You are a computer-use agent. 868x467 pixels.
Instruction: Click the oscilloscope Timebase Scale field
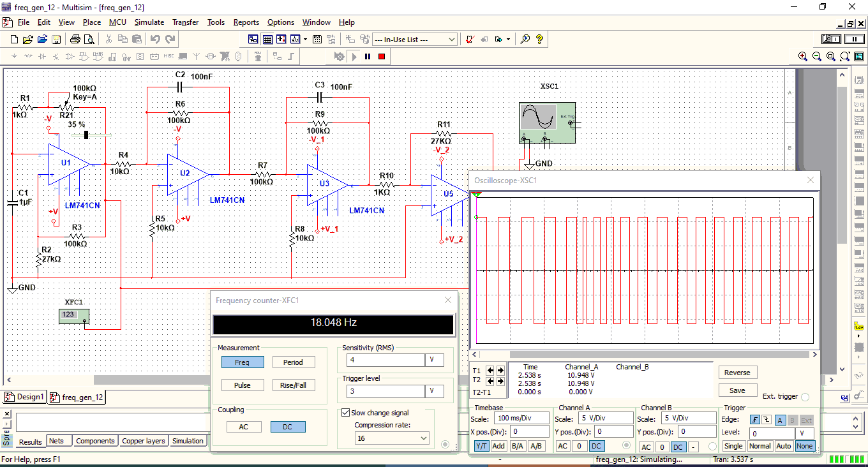[521, 419]
